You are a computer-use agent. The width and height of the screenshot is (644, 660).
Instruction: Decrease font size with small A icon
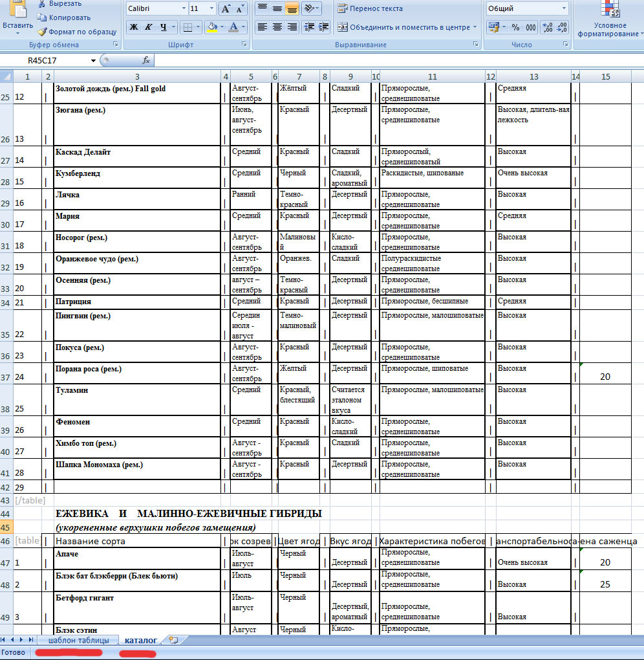click(x=239, y=8)
